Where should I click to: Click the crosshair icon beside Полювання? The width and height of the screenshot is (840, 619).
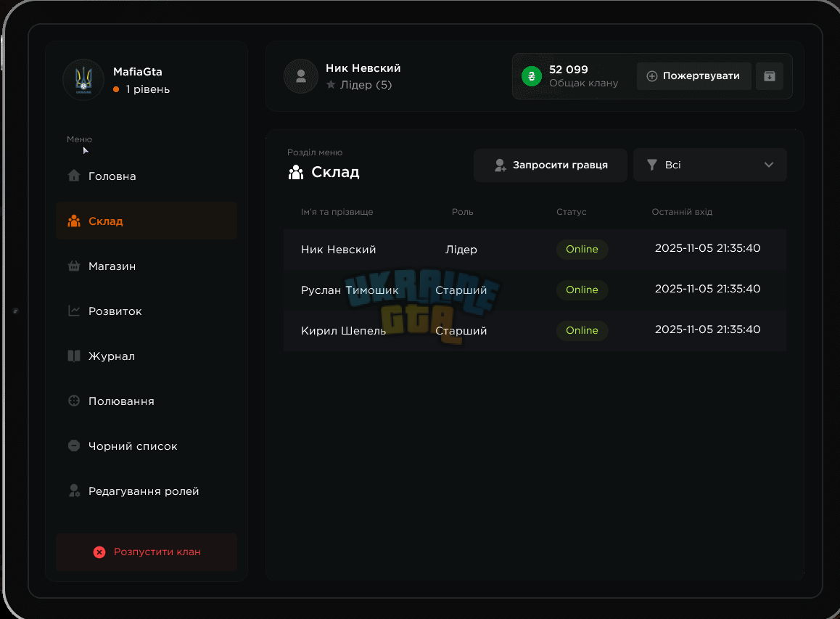pos(74,401)
